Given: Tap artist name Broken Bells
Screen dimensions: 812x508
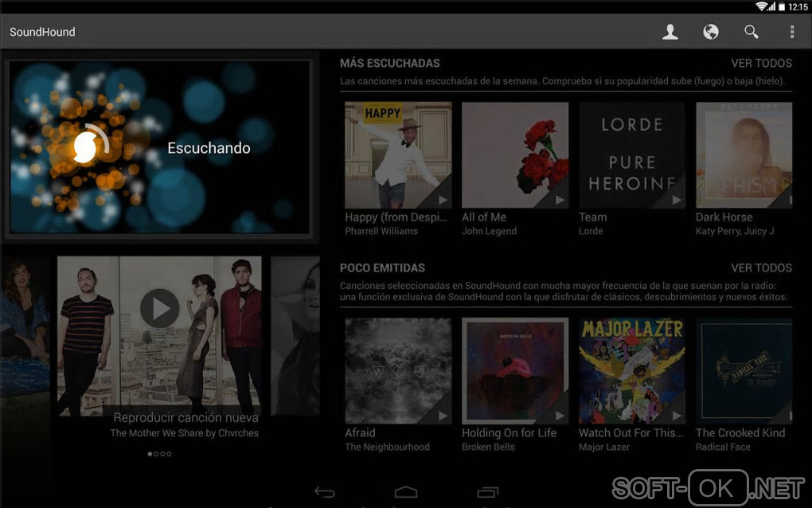Looking at the screenshot, I should pyautogui.click(x=488, y=447).
